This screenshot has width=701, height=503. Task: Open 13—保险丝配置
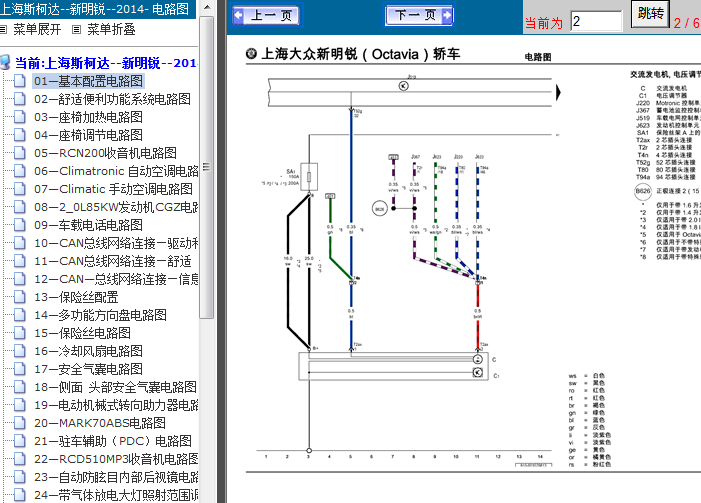coord(76,297)
